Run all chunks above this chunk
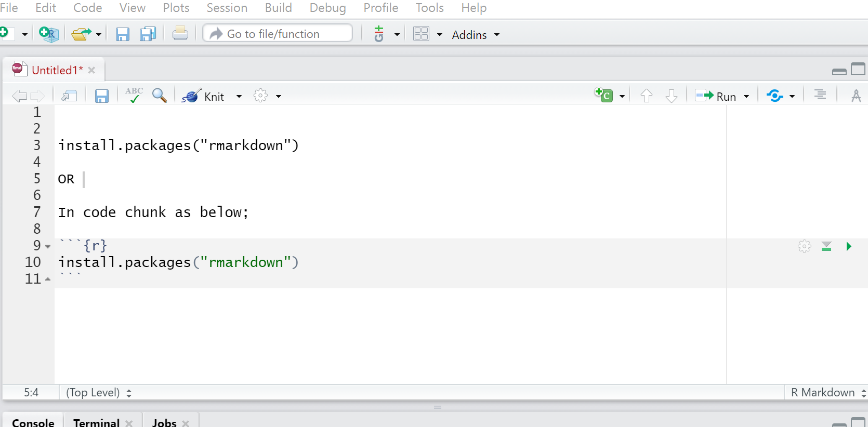Screen dimensions: 868x427 pos(826,246)
